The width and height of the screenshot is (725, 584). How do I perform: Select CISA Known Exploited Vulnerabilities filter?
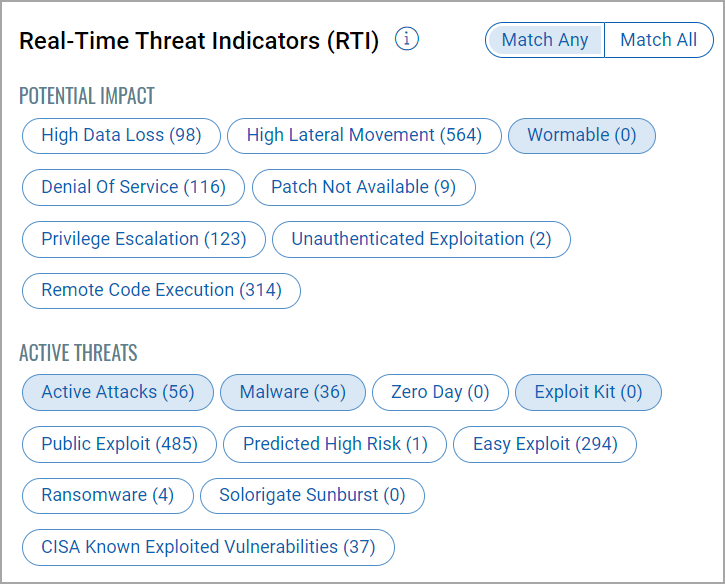click(x=208, y=547)
